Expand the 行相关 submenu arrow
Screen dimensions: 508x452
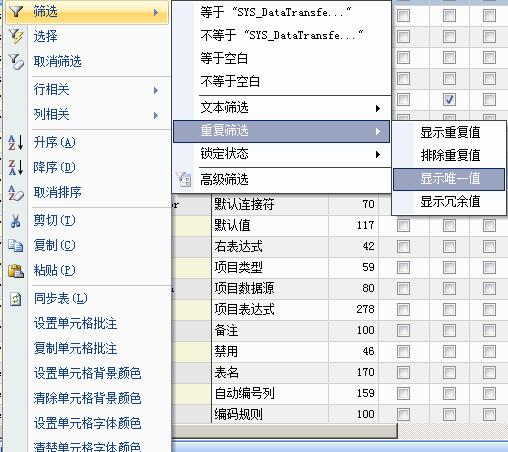tap(156, 90)
